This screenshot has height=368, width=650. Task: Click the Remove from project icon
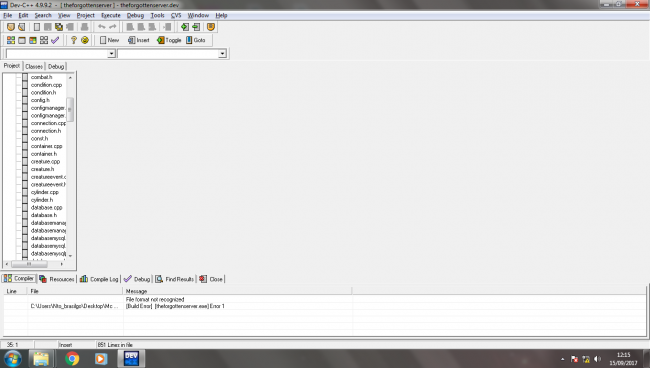[196, 27]
